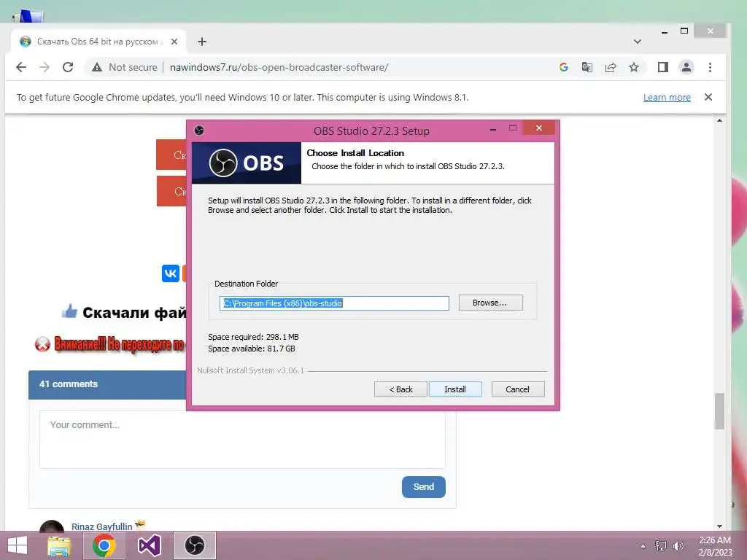The height and width of the screenshot is (560, 747).
Task: Open the Chrome profile avatar
Action: pyautogui.click(x=686, y=67)
